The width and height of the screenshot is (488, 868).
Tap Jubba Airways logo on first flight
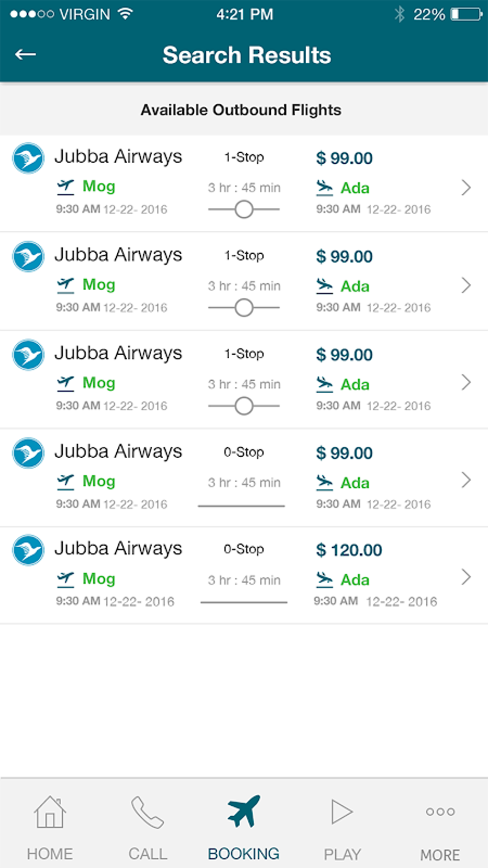[28, 158]
